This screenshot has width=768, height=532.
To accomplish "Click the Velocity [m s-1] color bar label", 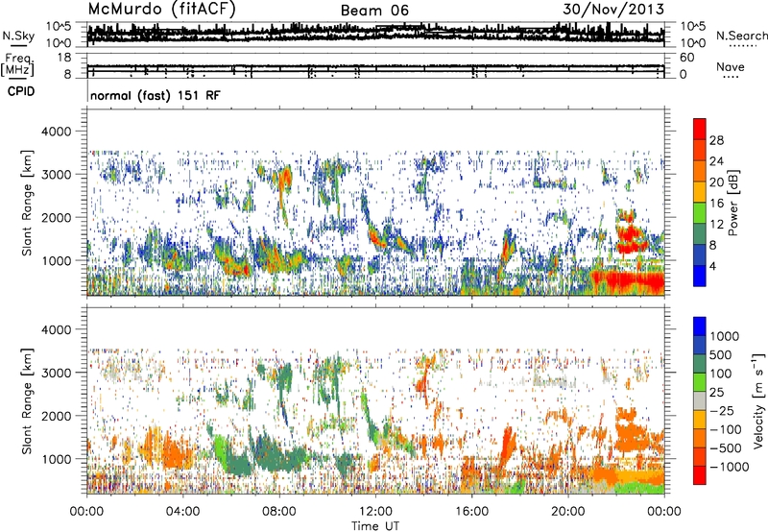I will 758,400.
